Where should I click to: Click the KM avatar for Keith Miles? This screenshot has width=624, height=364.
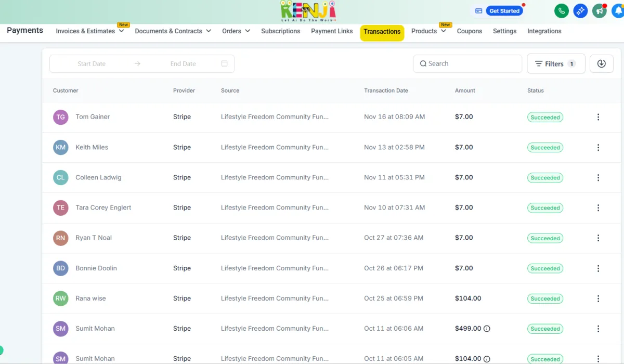tap(61, 147)
